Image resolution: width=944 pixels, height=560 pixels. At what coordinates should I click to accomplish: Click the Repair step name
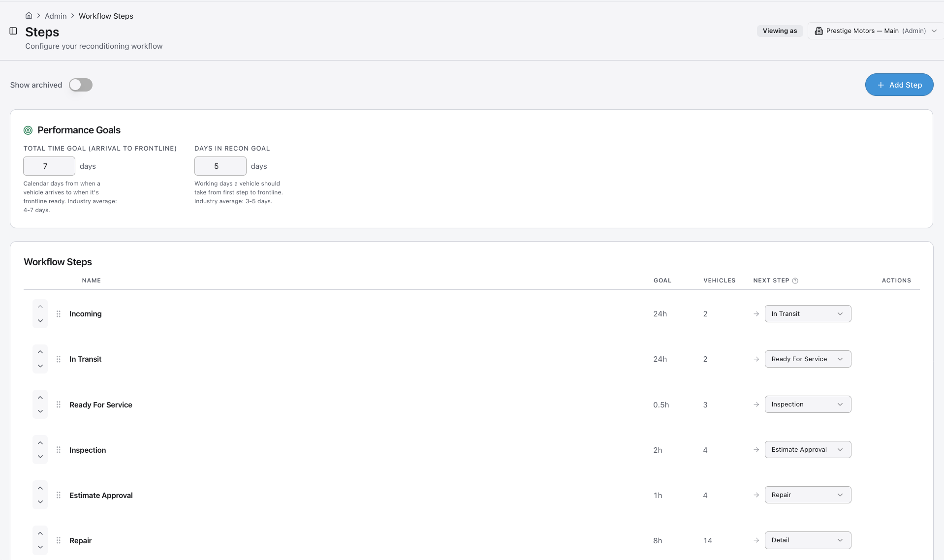pos(81,541)
